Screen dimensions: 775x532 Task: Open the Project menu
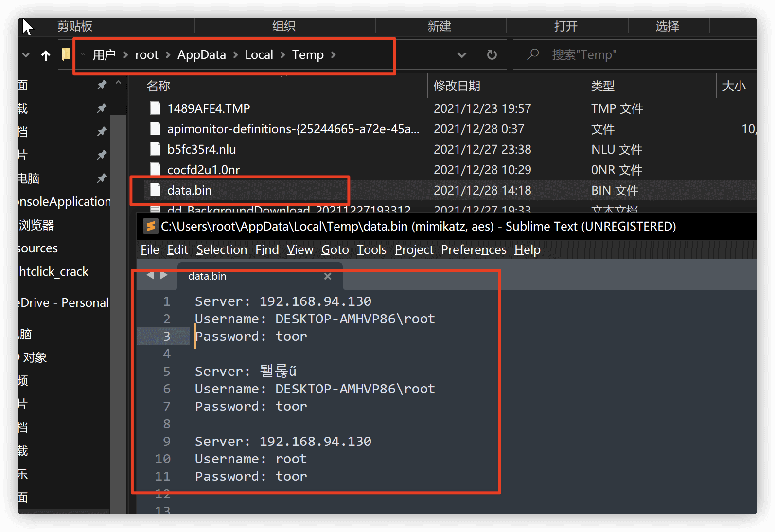pos(414,249)
